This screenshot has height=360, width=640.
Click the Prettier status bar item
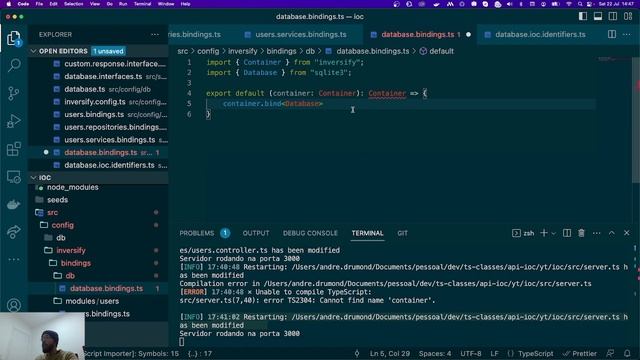[x=580, y=353]
